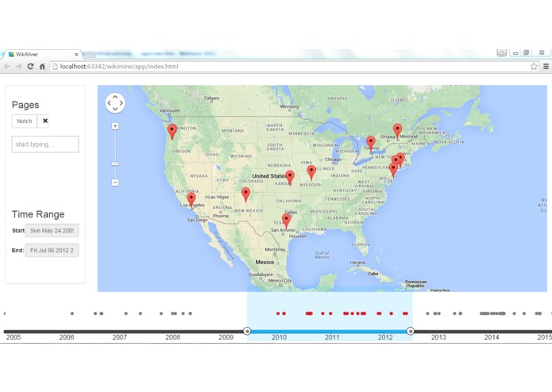
Task: Click the map marker in Kansas
Action: click(290, 178)
